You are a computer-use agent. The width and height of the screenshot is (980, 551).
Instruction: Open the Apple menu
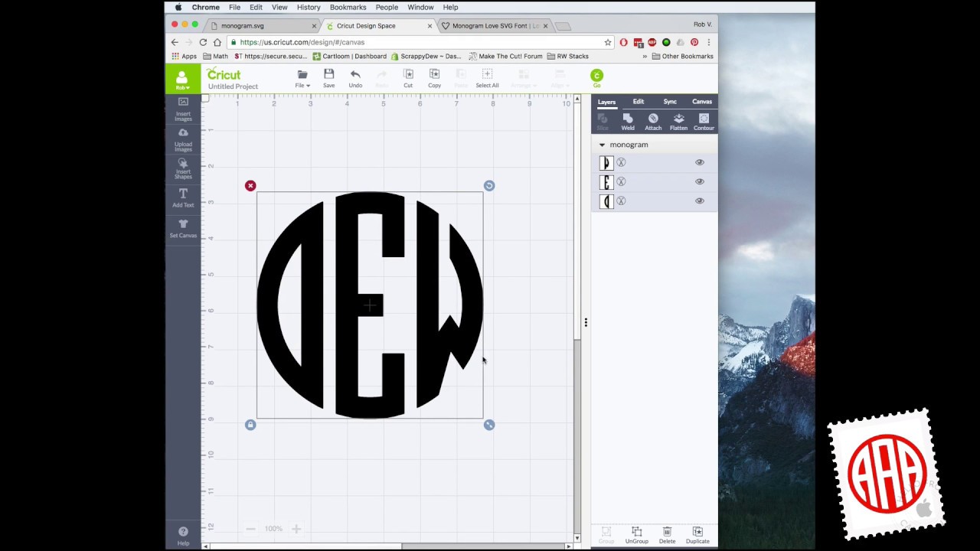point(178,7)
